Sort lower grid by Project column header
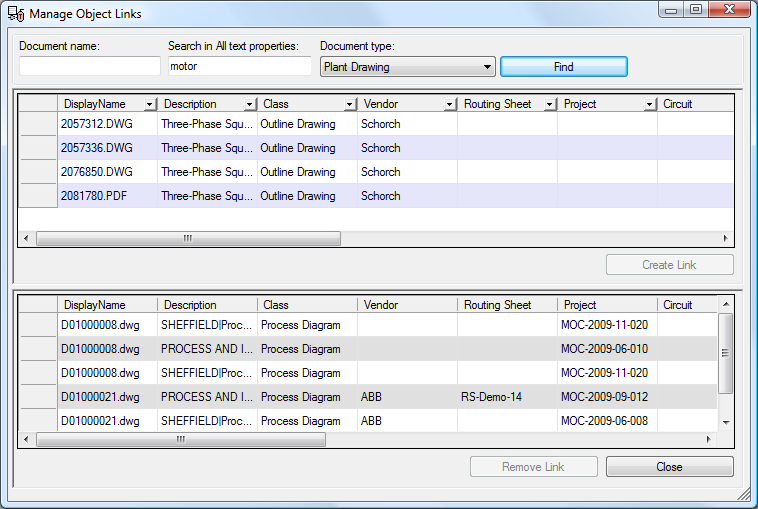Screen dimensions: 758x509 606,305
